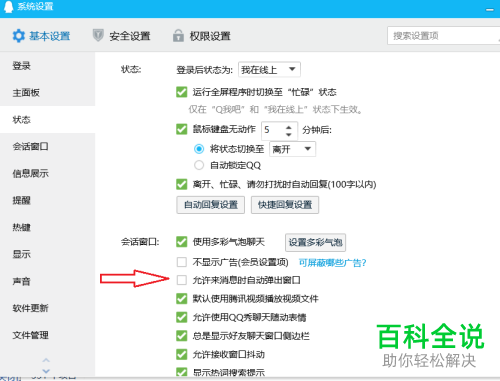This screenshot has height=381, width=500.
Task: Toggle 默认使用腾讯视频播放视频文件 checkbox
Action: click(182, 299)
